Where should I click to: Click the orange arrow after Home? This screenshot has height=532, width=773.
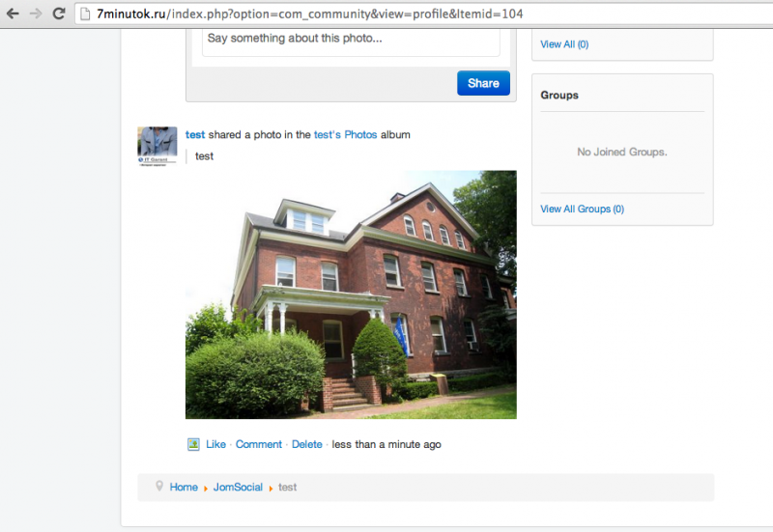(206, 489)
